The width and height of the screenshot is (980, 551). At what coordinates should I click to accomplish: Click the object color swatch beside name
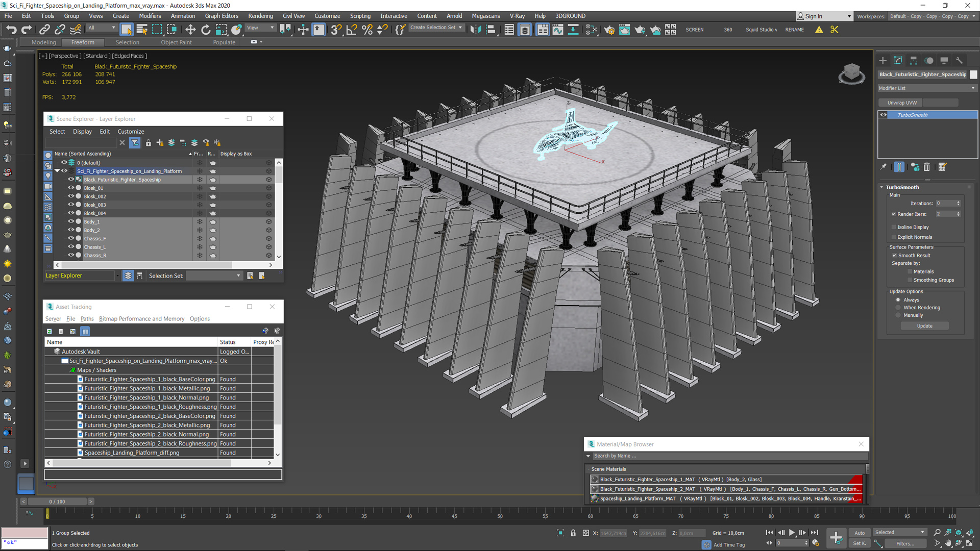pos(973,74)
